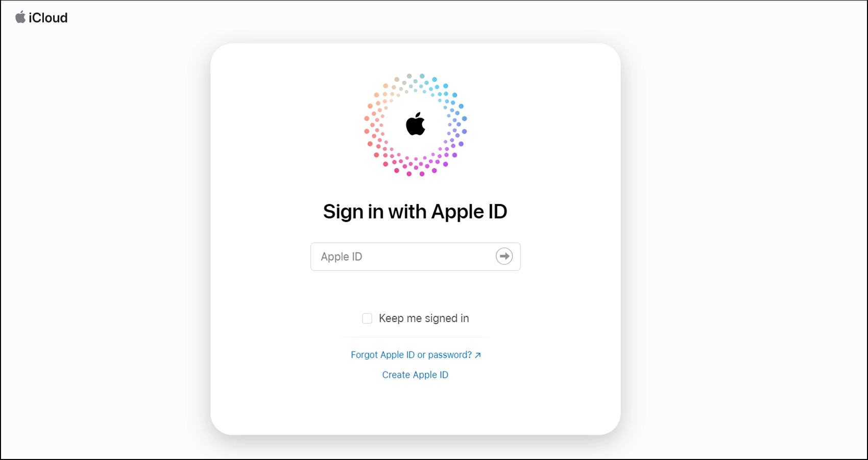Enable the Keep me signed in checkbox
The height and width of the screenshot is (460, 868).
(367, 318)
